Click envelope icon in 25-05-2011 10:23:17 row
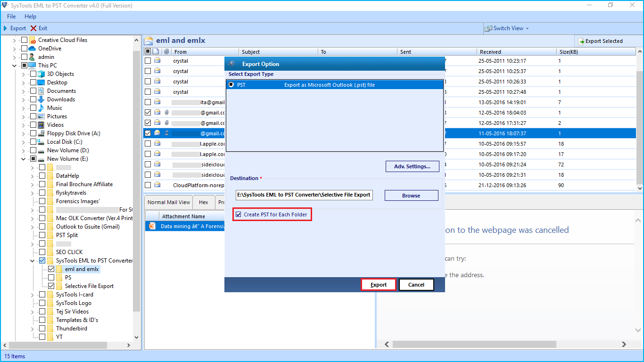The height and width of the screenshot is (362, 644). 157,61
